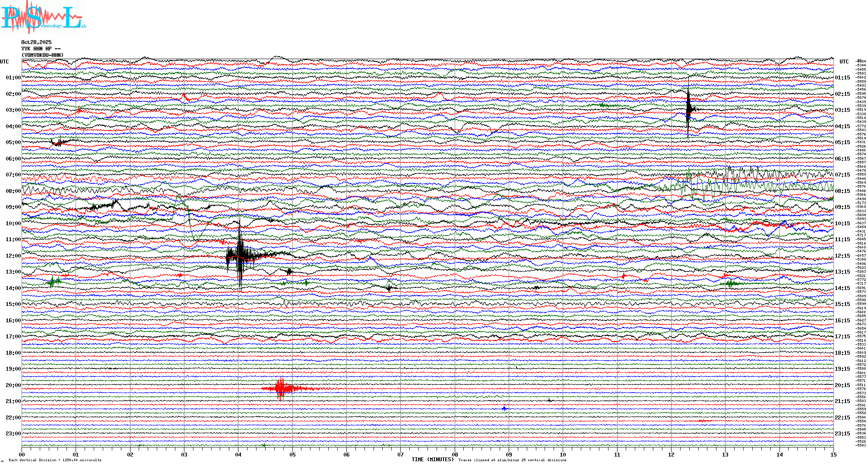Click the 12:00 hour label on left axis
Image resolution: width=868 pixels, height=466 pixels.
[13, 256]
